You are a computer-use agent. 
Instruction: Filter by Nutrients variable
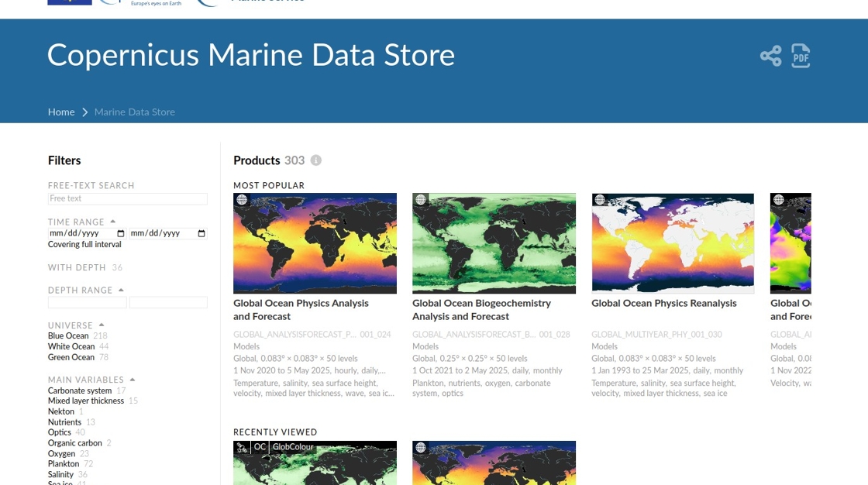pyautogui.click(x=64, y=422)
